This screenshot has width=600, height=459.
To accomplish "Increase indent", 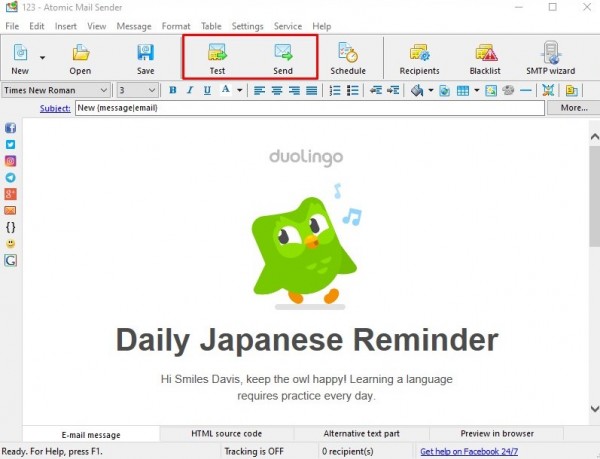I will point(393,90).
